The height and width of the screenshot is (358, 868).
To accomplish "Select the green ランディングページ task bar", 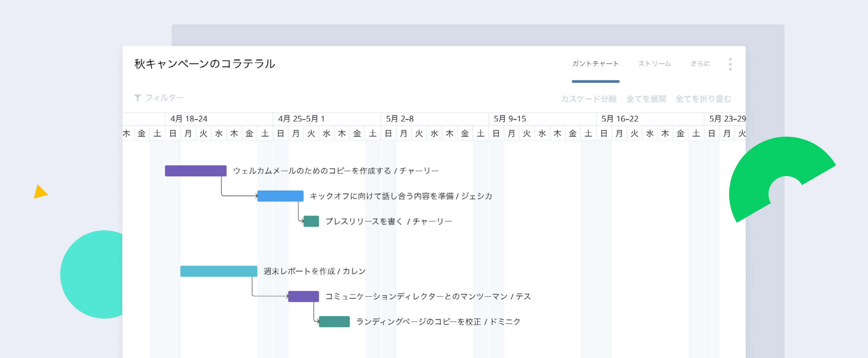I will point(334,322).
